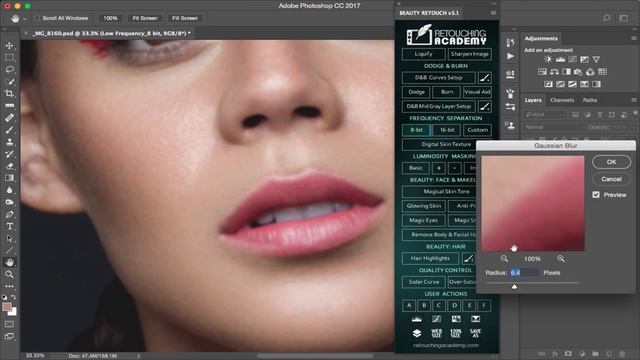Select the Move tool
The height and width of the screenshot is (360, 640).
tap(9, 46)
